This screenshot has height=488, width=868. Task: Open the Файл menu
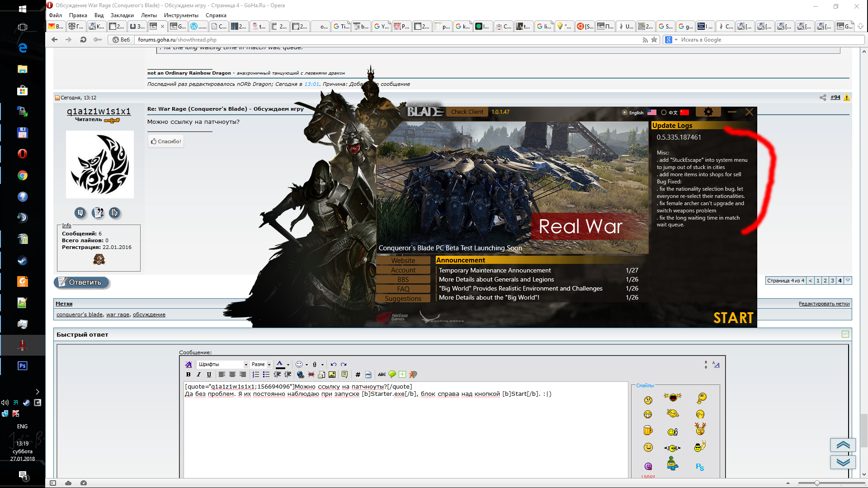(x=55, y=15)
